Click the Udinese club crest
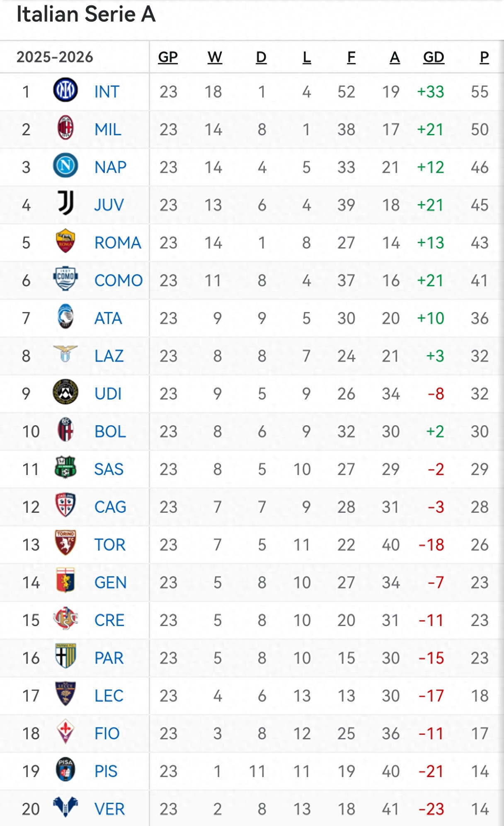Screen dimensions: 504x826 [65, 392]
